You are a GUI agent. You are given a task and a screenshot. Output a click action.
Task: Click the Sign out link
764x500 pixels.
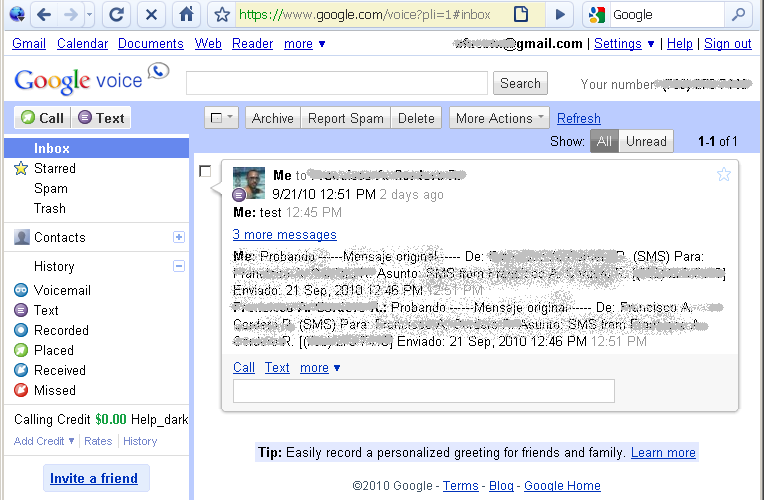coord(727,43)
